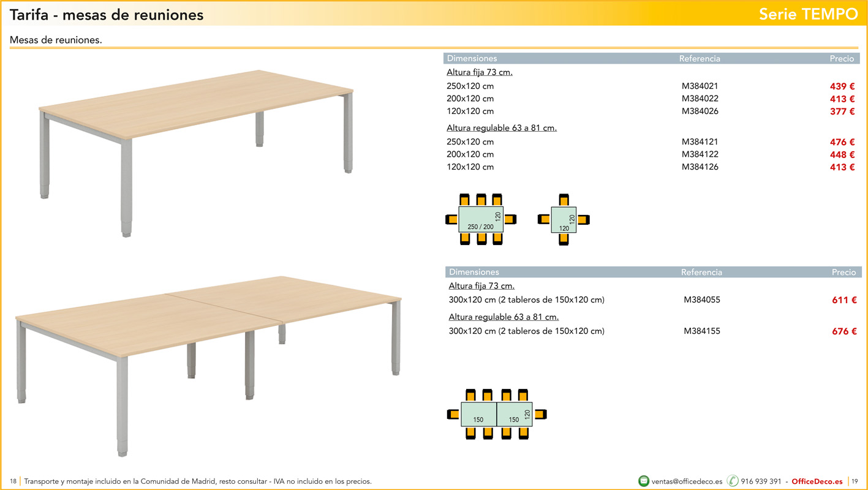Click 'Altura fija 73 cm.' in the second table
This screenshot has height=490, width=868.
pyautogui.click(x=481, y=286)
